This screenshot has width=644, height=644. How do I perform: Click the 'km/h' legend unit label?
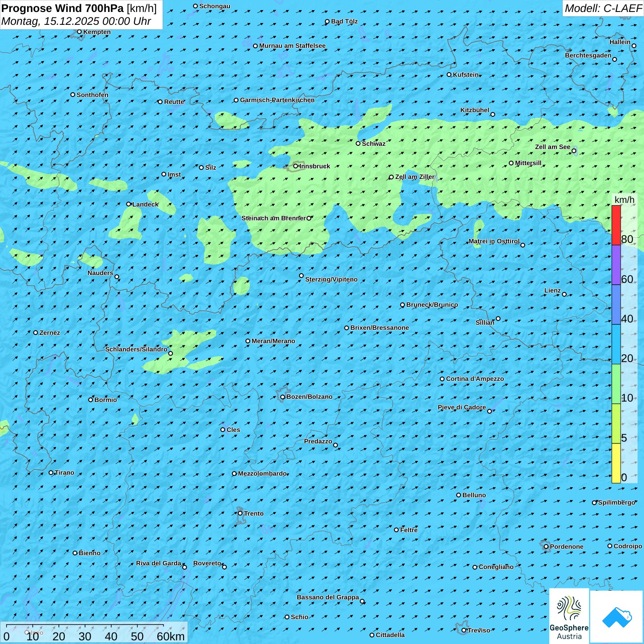tap(624, 200)
